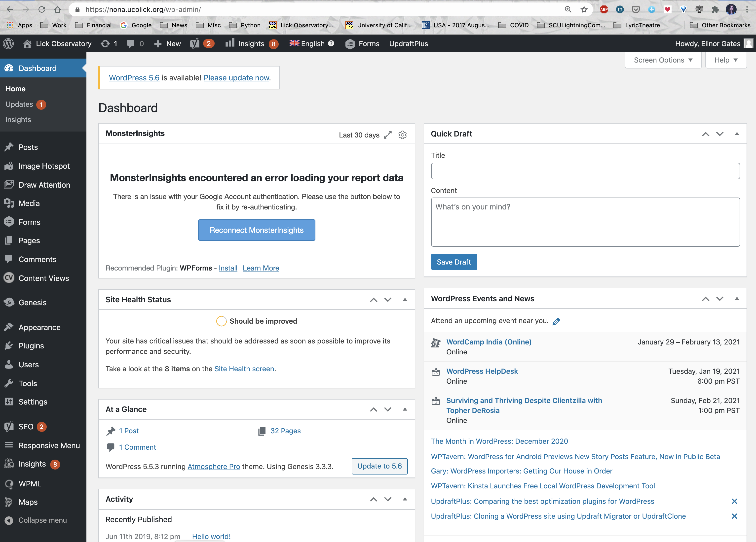Move Quick Draft widget down
Viewport: 756px width, 542px height.
(720, 134)
